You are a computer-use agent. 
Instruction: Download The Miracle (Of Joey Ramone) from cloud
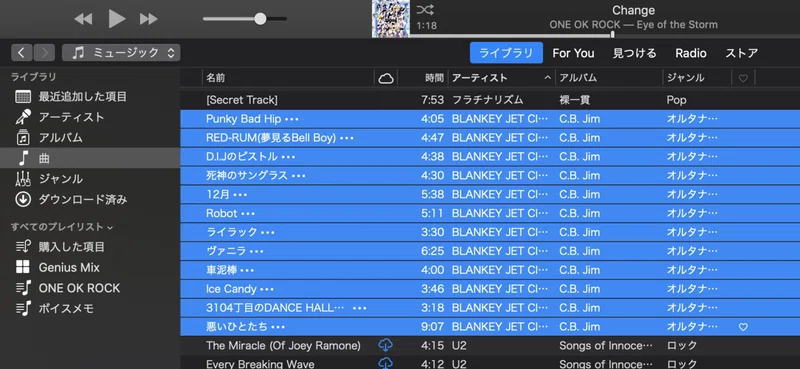(386, 346)
